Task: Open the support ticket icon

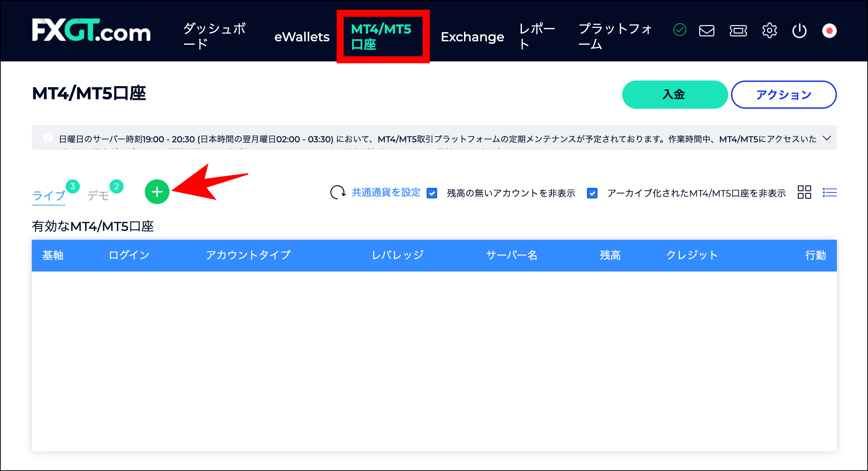Action: [738, 31]
